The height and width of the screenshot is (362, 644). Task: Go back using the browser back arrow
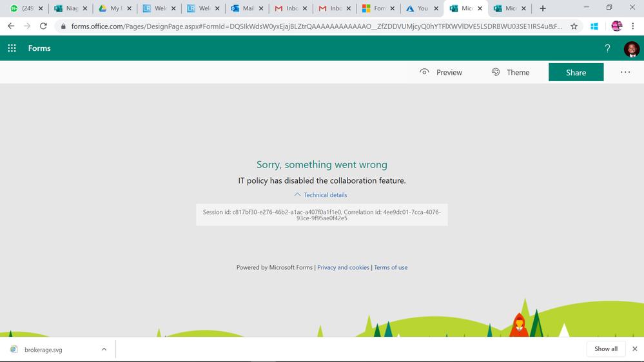[x=11, y=26]
